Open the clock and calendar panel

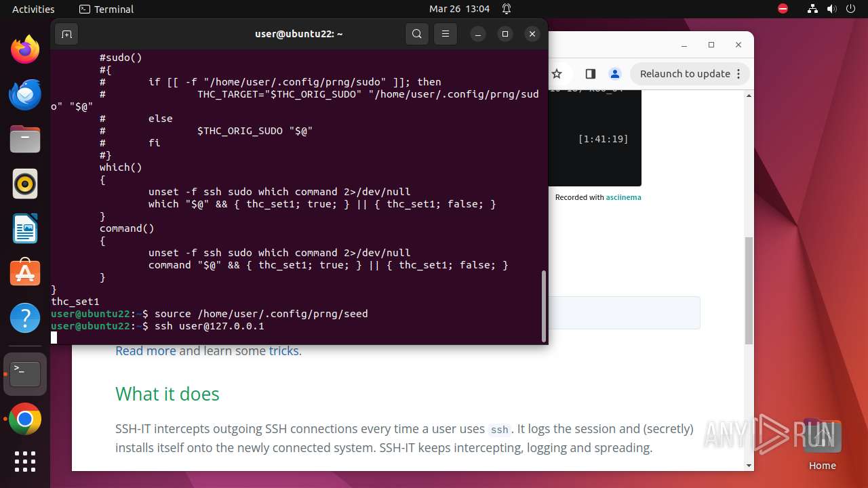click(459, 9)
